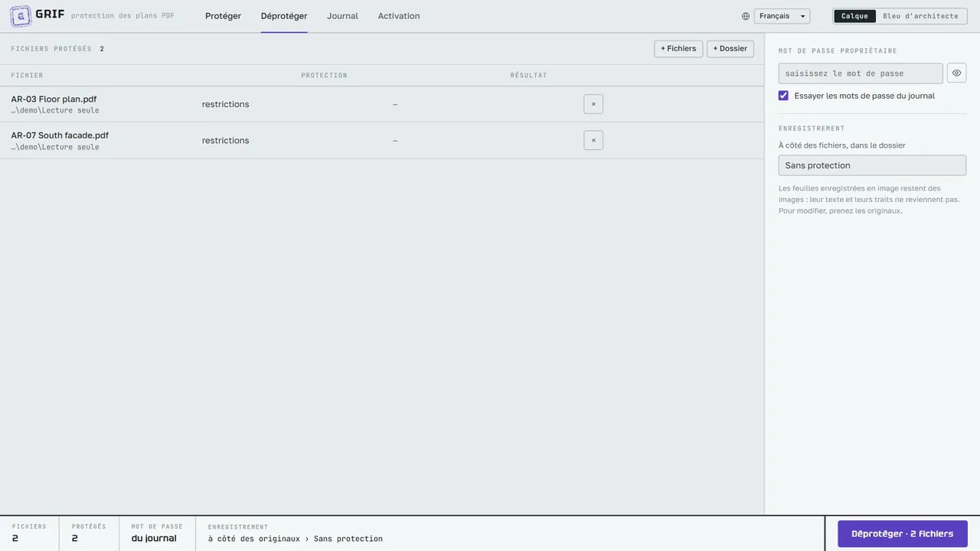This screenshot has height=551, width=980.
Task: Click the + Dossier button
Action: tap(730, 49)
